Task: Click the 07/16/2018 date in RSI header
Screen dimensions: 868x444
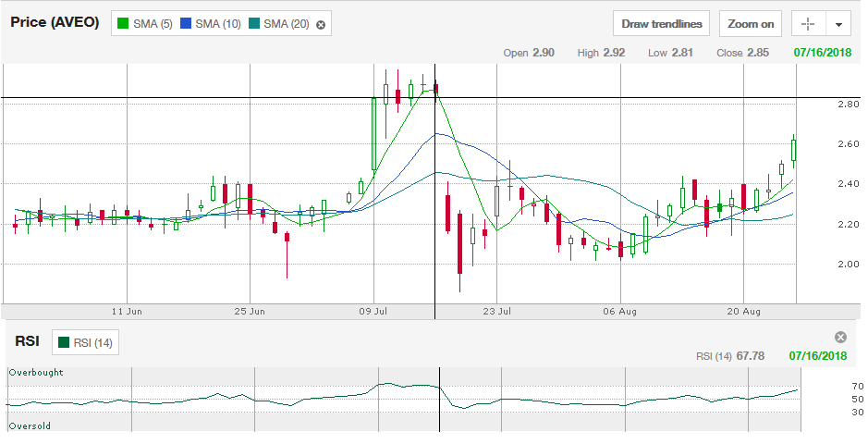Action: point(818,356)
